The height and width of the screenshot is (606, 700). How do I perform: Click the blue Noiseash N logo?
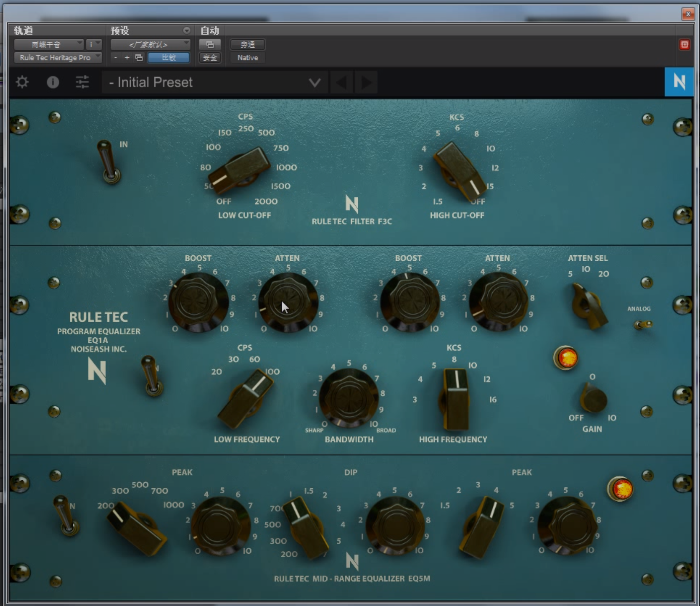pos(679,82)
